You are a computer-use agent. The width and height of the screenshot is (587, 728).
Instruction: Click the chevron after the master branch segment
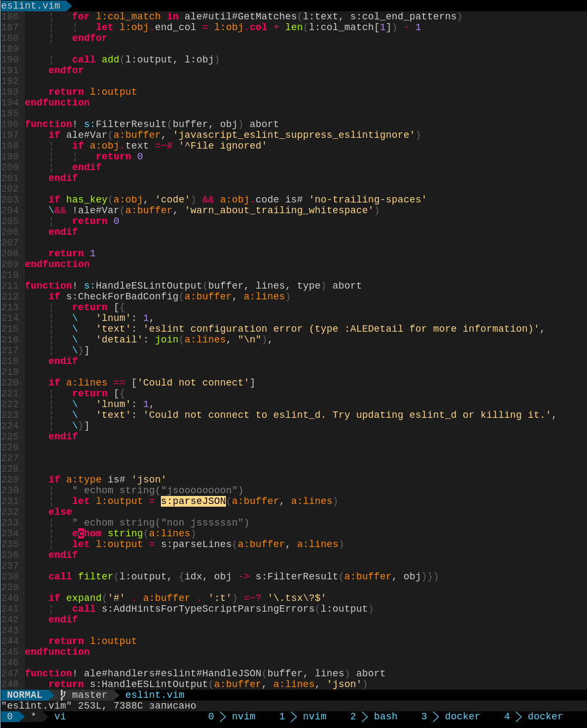pos(115,695)
